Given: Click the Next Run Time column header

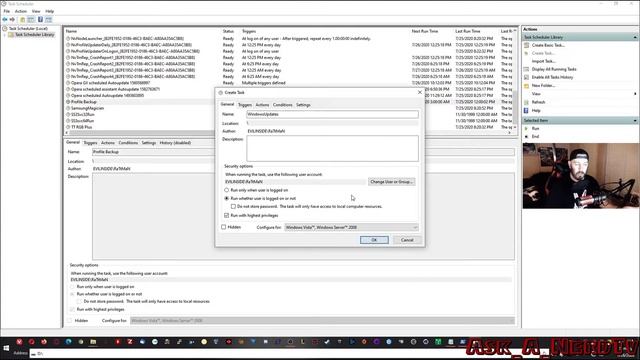Looking at the screenshot, I should [x=425, y=31].
